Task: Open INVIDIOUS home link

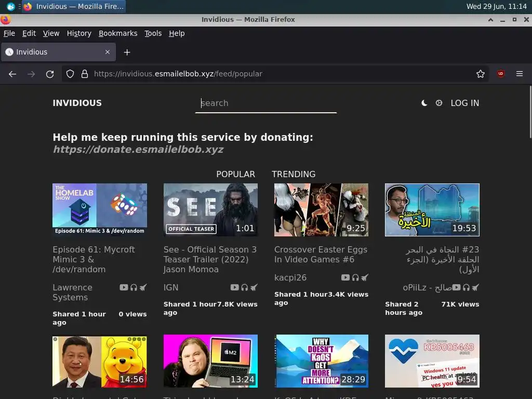Action: [x=77, y=103]
